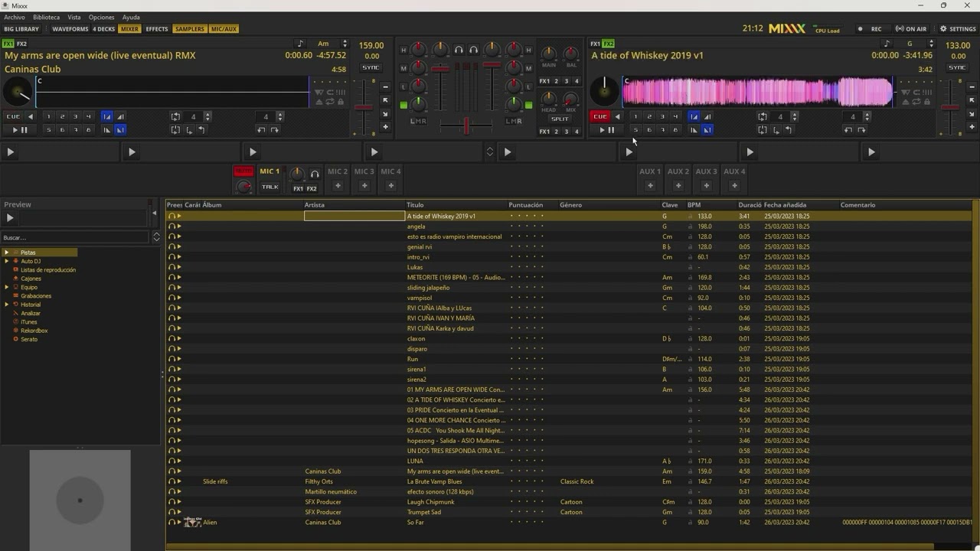The height and width of the screenshot is (551, 980).
Task: Play the last sampler slot on the right
Action: (871, 152)
